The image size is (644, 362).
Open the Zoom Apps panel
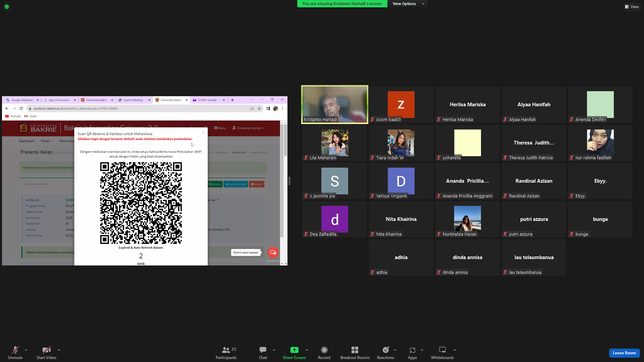click(x=412, y=353)
